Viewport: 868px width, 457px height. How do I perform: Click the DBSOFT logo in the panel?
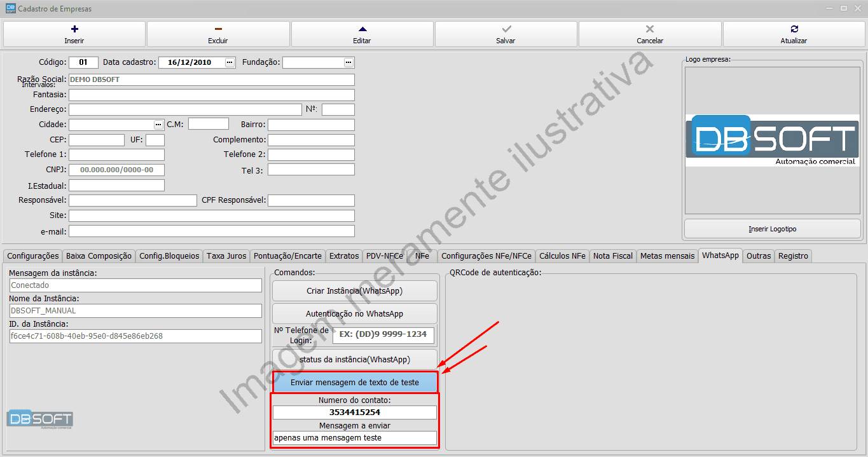pyautogui.click(x=771, y=139)
